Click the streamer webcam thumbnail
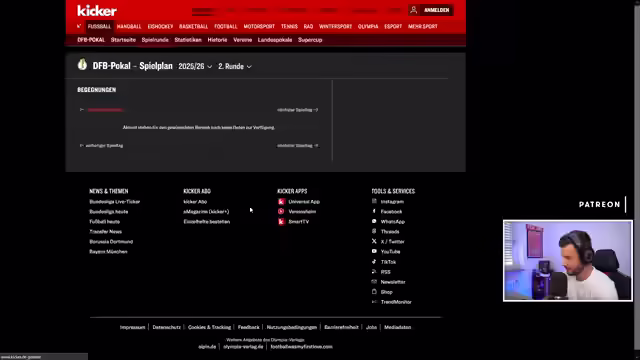This screenshot has width=640, height=360. (568, 261)
